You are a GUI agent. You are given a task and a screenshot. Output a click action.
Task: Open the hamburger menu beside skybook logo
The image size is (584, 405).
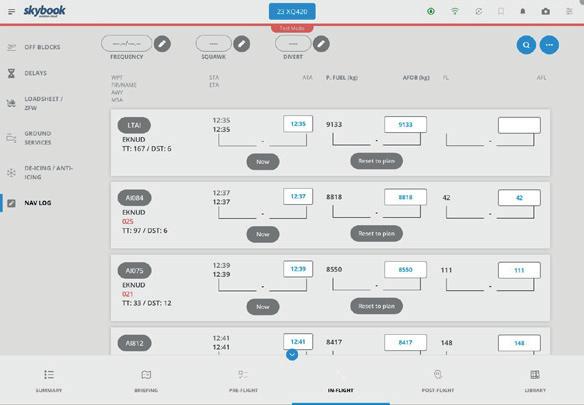(12, 12)
